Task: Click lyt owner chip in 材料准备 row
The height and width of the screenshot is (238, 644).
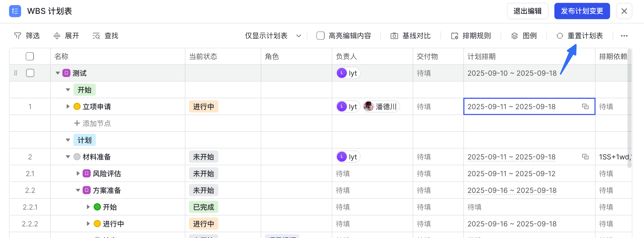Action: (x=348, y=157)
